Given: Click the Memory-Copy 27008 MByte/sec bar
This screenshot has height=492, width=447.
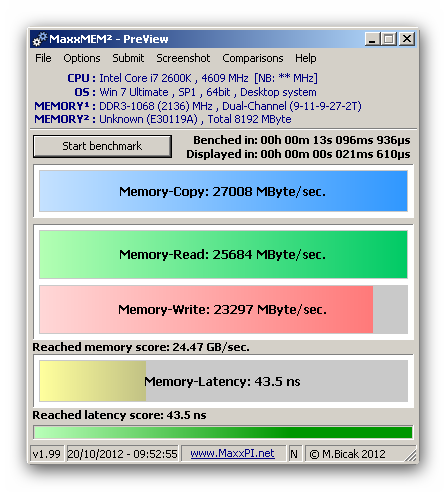Looking at the screenshot, I should click(x=223, y=191).
